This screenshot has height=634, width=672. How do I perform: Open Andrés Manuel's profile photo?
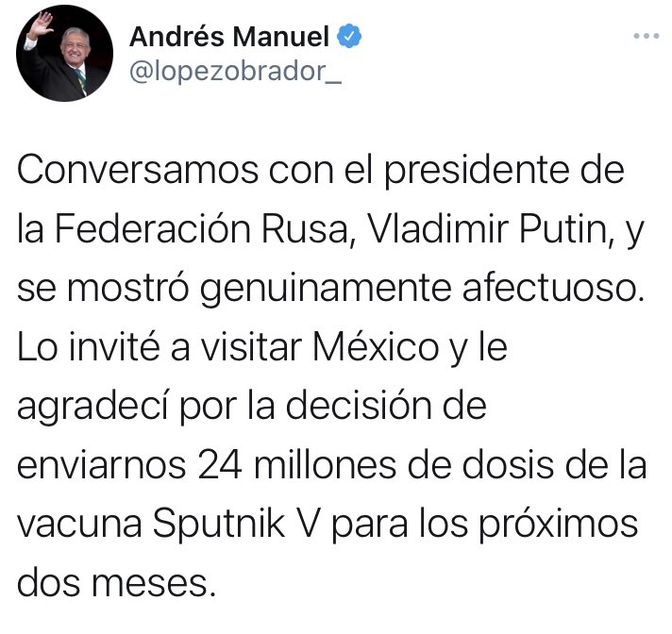[x=64, y=54]
